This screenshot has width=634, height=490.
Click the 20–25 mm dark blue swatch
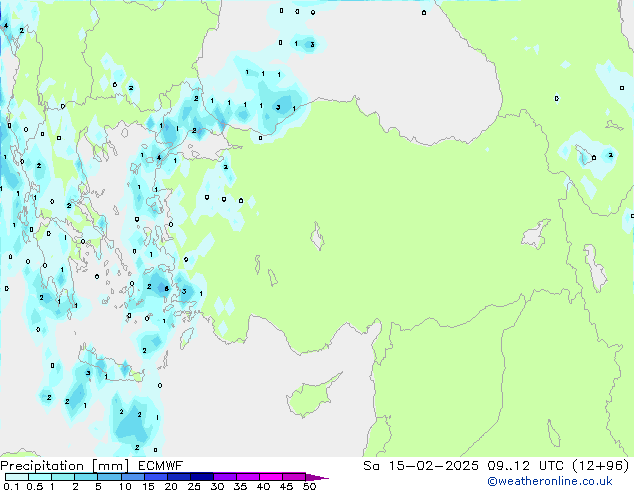coord(178,477)
